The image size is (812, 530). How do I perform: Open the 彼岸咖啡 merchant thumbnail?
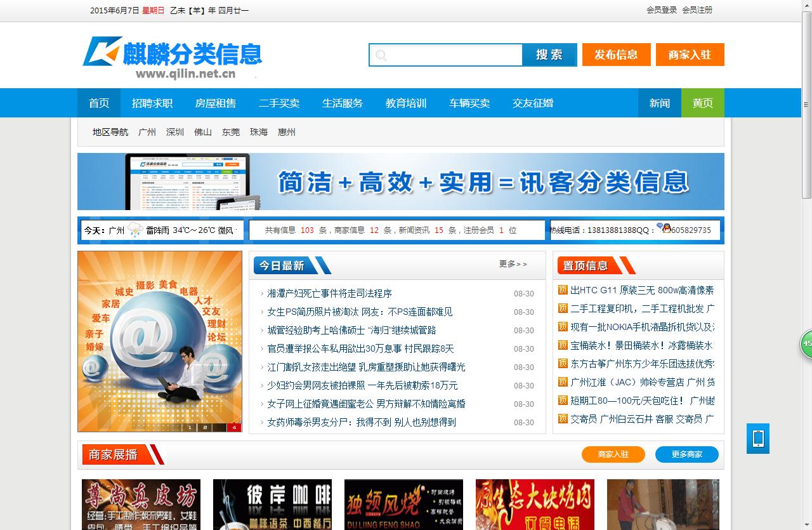click(272, 504)
